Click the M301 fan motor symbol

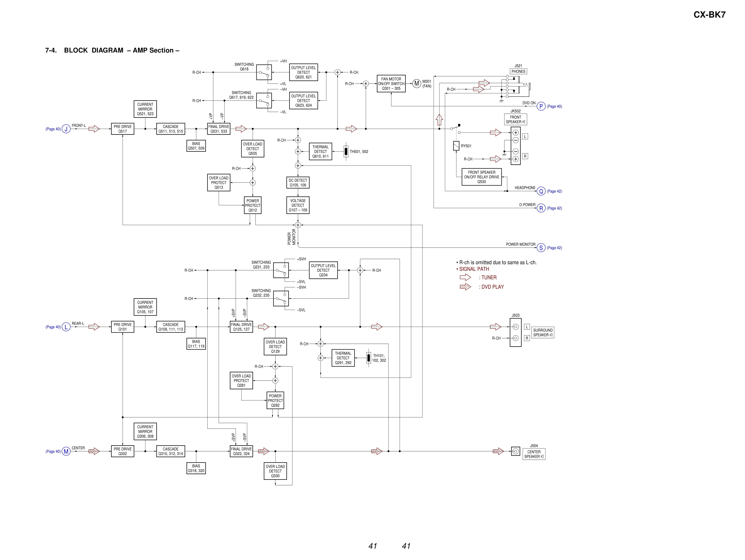click(x=417, y=84)
